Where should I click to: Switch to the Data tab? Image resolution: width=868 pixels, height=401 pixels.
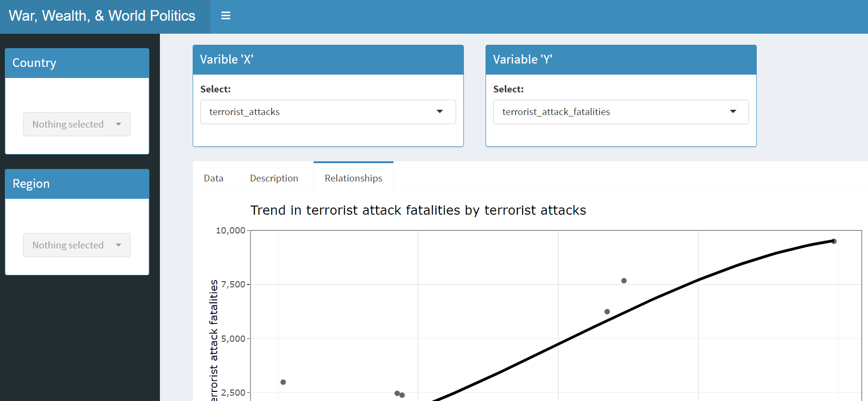(213, 178)
